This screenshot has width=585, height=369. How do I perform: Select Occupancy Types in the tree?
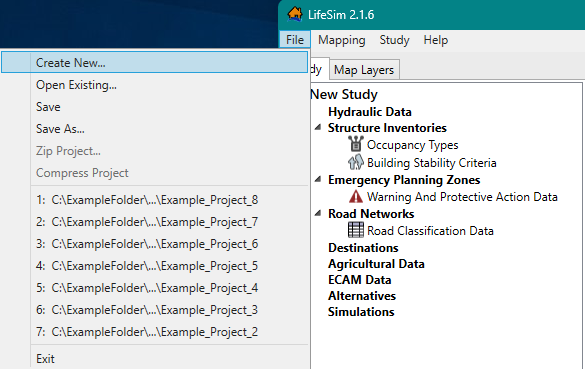click(x=412, y=145)
